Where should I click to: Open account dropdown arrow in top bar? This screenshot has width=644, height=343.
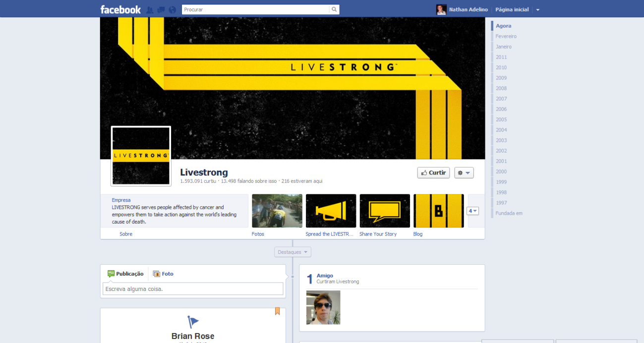(538, 10)
